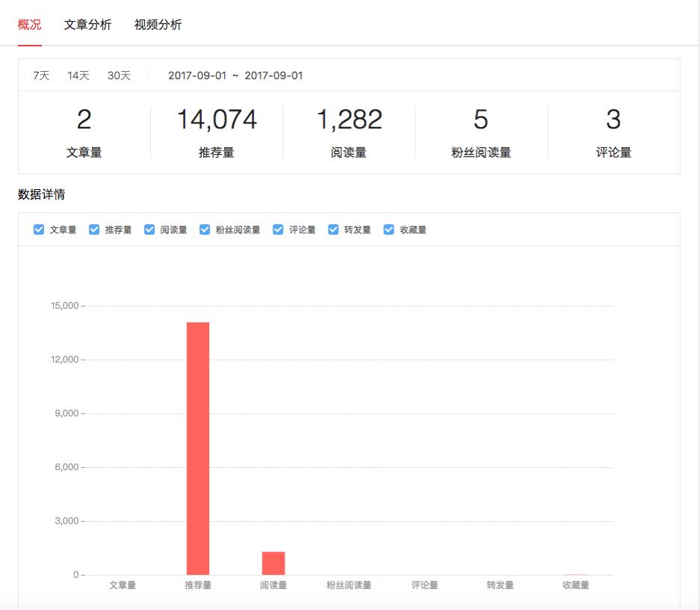Uncheck the 粉丝阅读量 checkbox
The height and width of the screenshot is (610, 700).
point(204,229)
